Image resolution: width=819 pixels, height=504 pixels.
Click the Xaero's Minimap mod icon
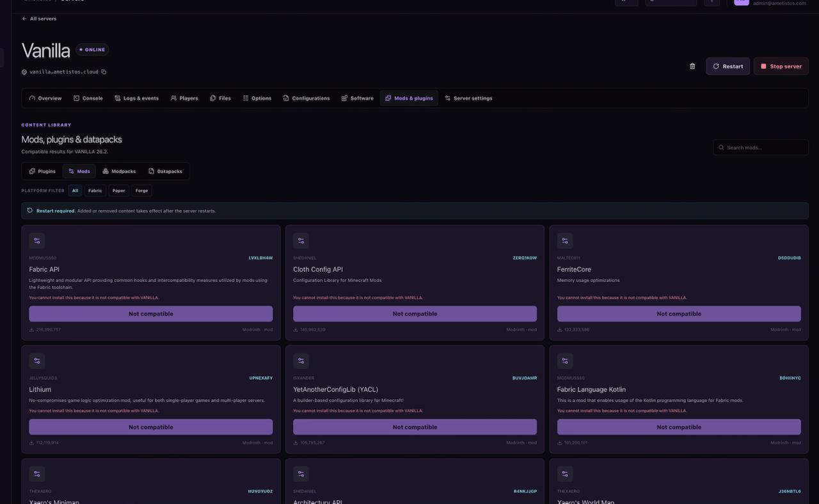pos(37,474)
